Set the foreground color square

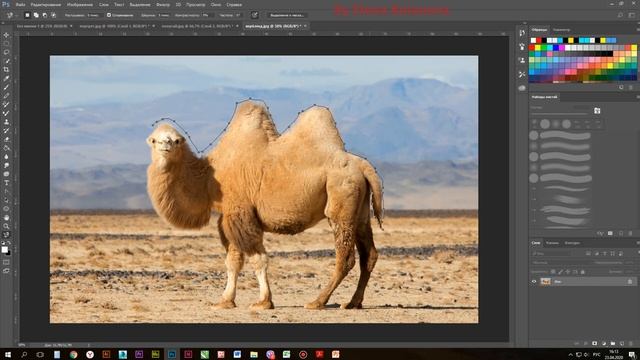[x=4, y=249]
